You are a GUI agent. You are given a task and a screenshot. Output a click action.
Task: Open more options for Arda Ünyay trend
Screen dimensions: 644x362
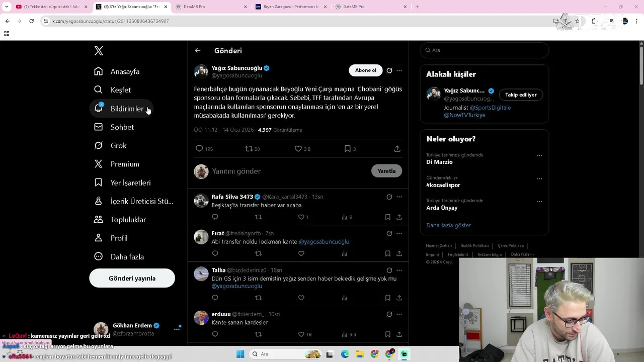coord(539,202)
